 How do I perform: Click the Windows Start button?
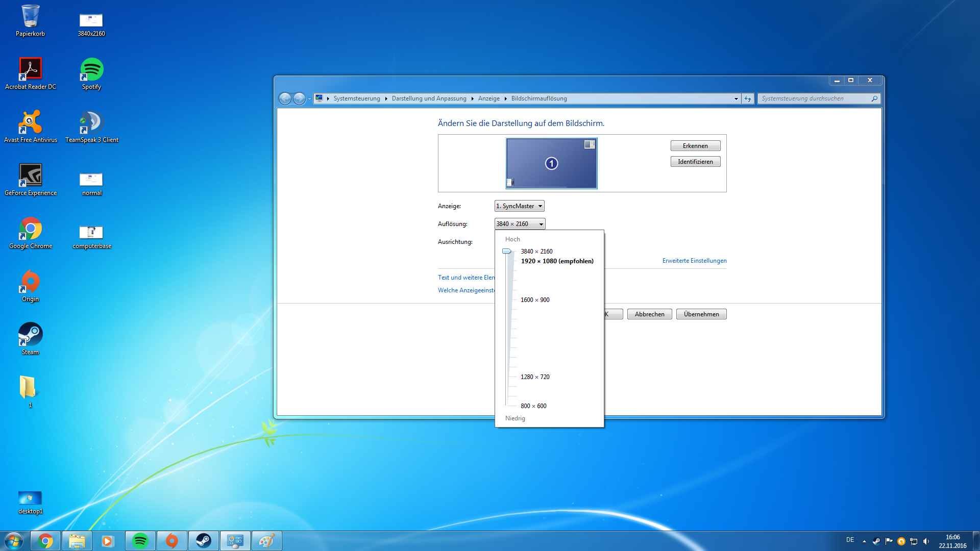14,541
